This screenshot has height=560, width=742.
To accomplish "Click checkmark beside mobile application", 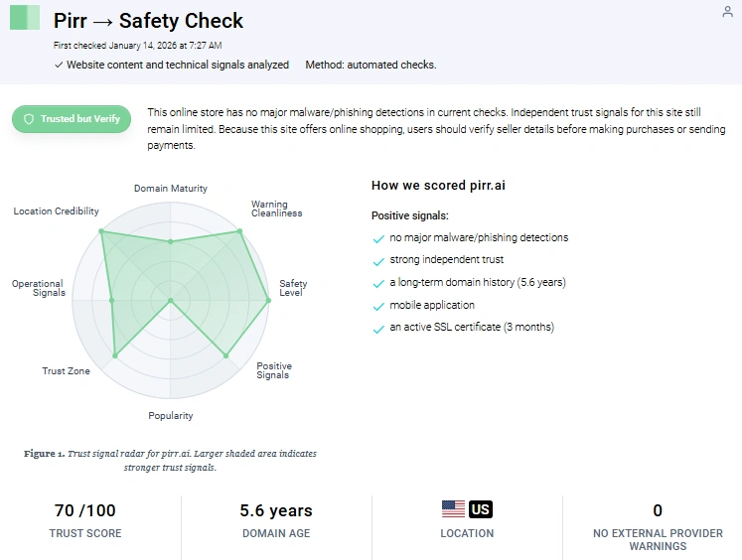I will (x=378, y=307).
